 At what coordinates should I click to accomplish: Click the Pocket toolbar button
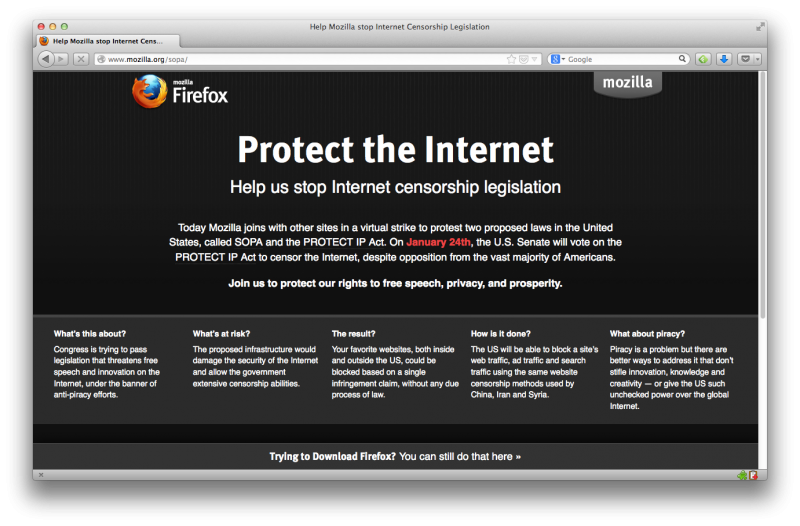click(x=745, y=59)
